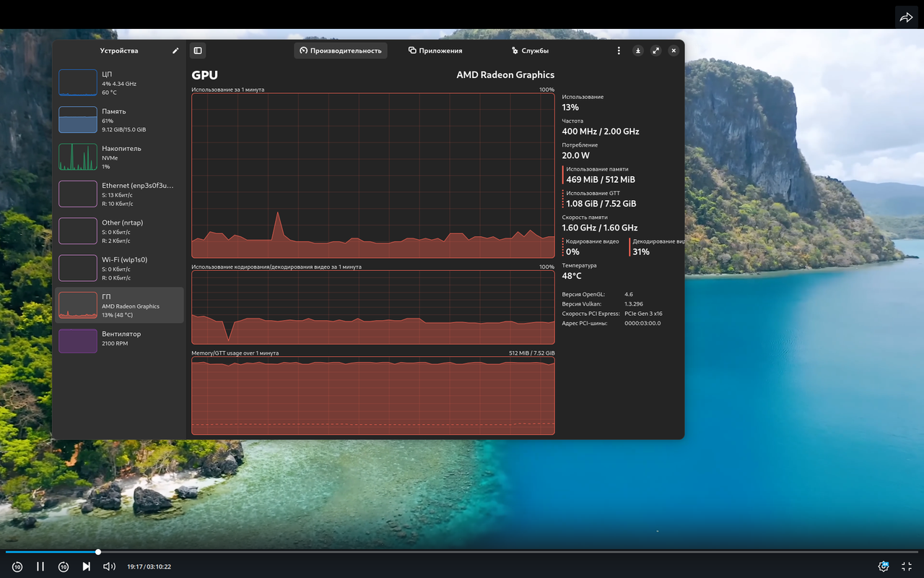924x578 pixels.
Task: Click the OpenGL version 4.6 value
Action: (629, 295)
